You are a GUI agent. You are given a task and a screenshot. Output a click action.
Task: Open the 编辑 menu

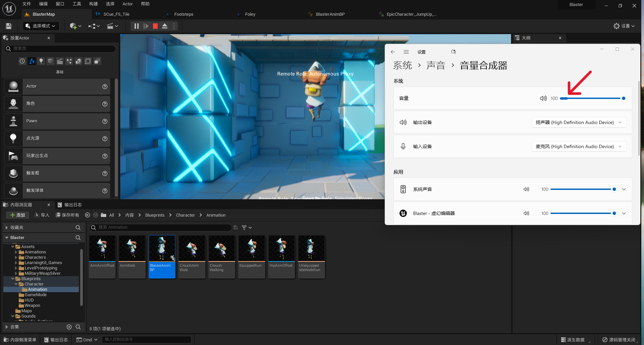click(x=43, y=4)
